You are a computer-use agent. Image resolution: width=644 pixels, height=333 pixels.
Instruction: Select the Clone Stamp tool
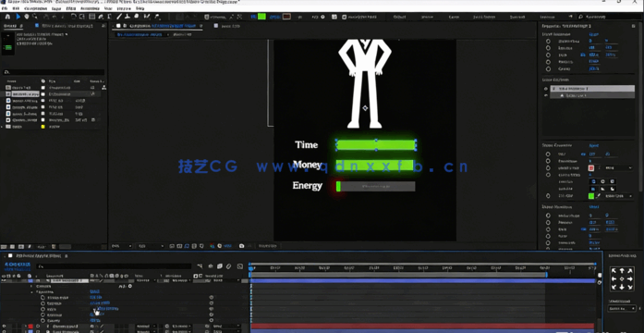pyautogui.click(x=128, y=17)
